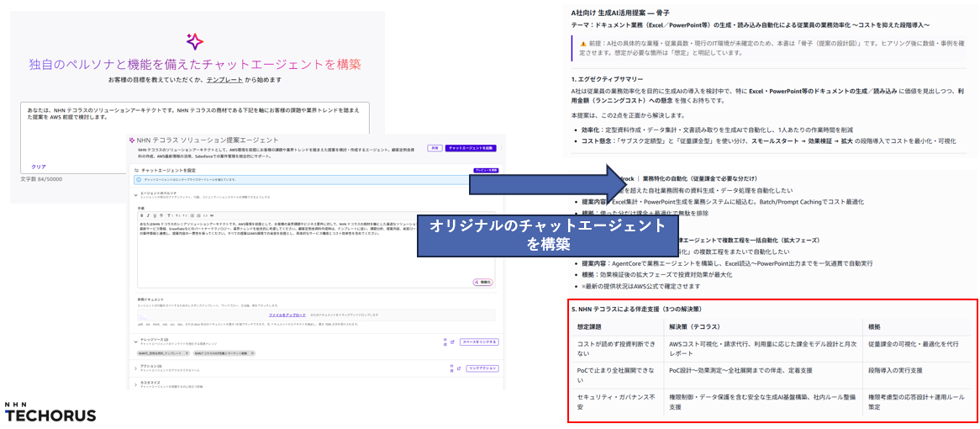This screenshot has height=429, width=980.
Task: Collapse the ナレッジソース section
Action: coord(136,342)
